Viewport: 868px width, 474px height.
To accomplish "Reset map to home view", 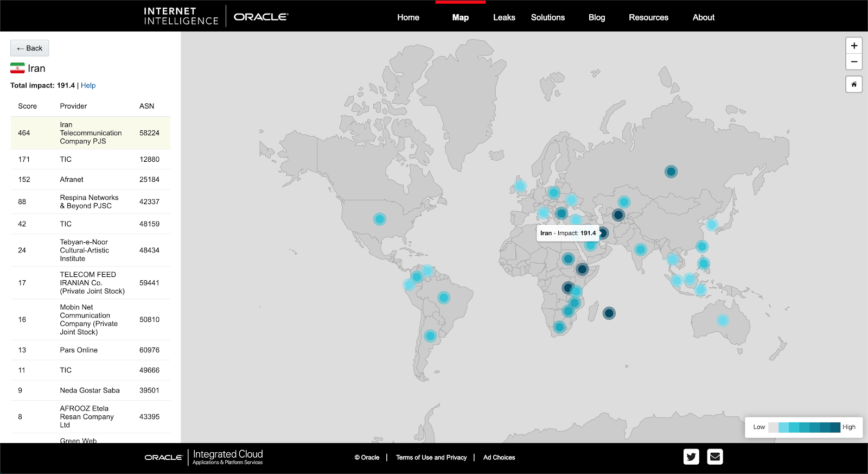I will click(854, 84).
